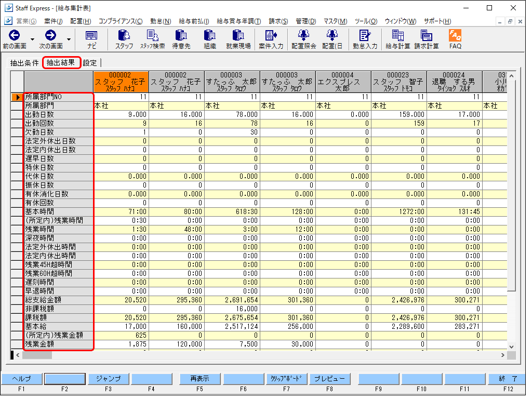This screenshot has height=399, width=532.
Task: Open the 配置照会 inquiry icon
Action: [303, 35]
